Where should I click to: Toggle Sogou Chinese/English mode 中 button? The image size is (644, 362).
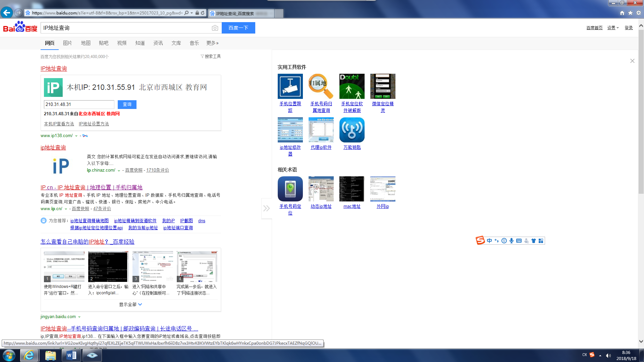pos(489,241)
